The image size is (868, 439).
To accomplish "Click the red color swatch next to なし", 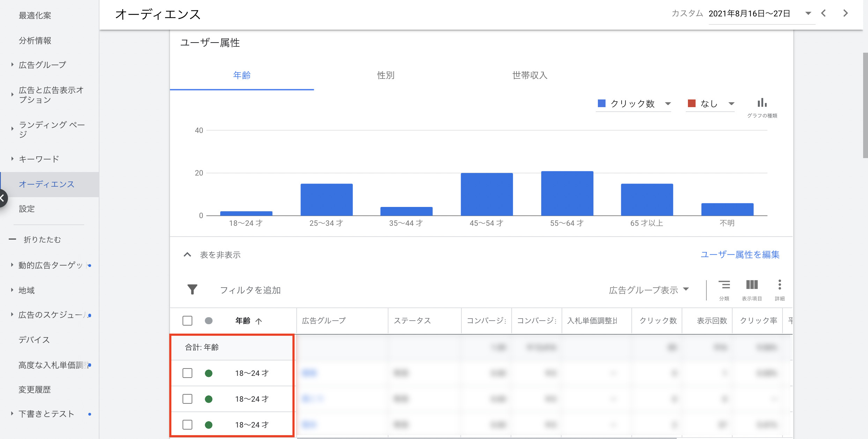I will [x=692, y=103].
